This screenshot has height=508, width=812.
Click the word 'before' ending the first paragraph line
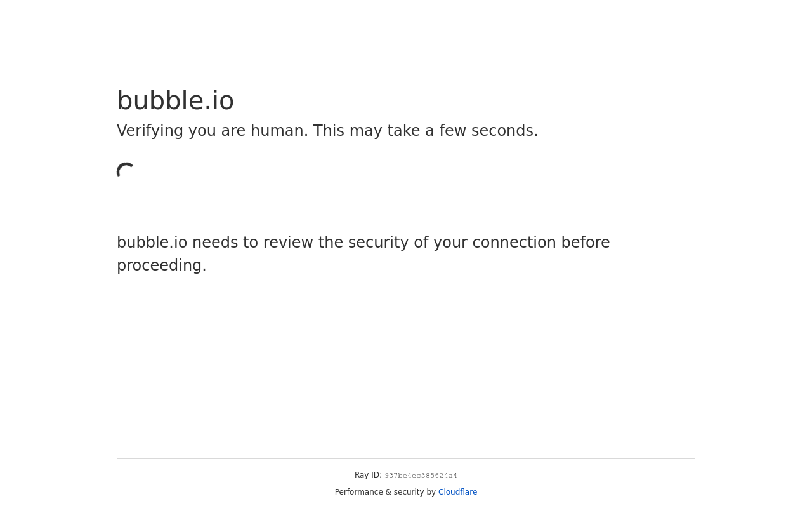point(586,243)
